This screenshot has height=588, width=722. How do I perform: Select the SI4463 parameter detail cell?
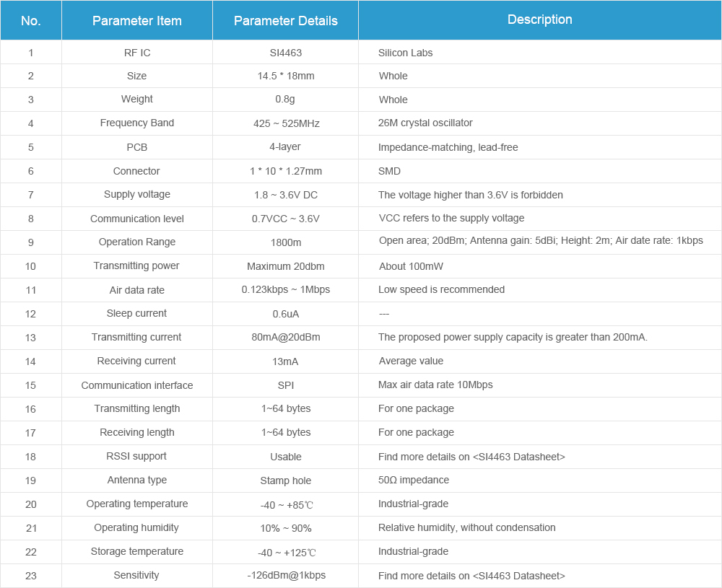click(286, 53)
